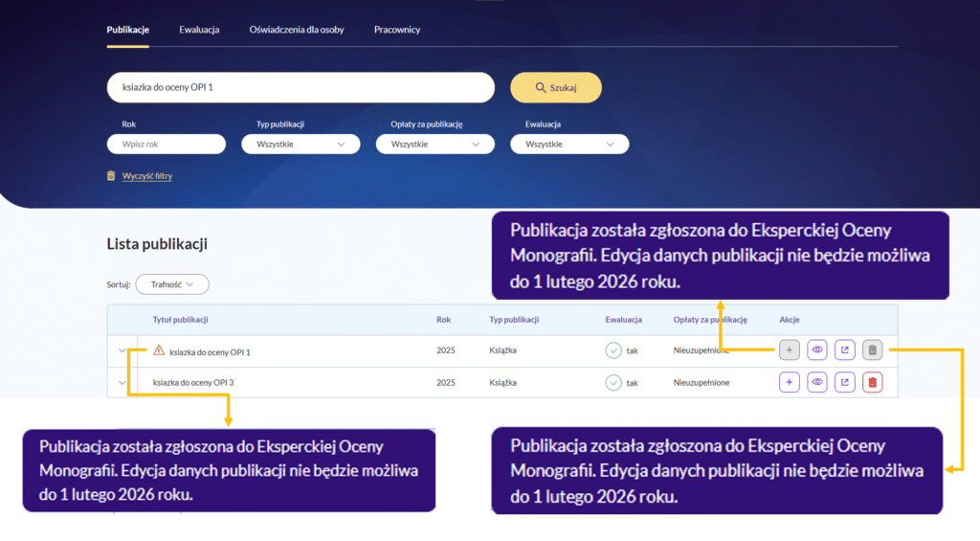Click the Rok input field
Image resolution: width=980 pixels, height=541 pixels.
(167, 145)
